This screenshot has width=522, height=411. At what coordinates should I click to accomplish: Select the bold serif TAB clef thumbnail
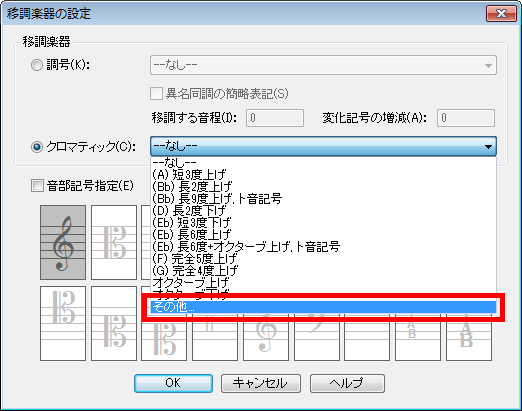[469, 337]
